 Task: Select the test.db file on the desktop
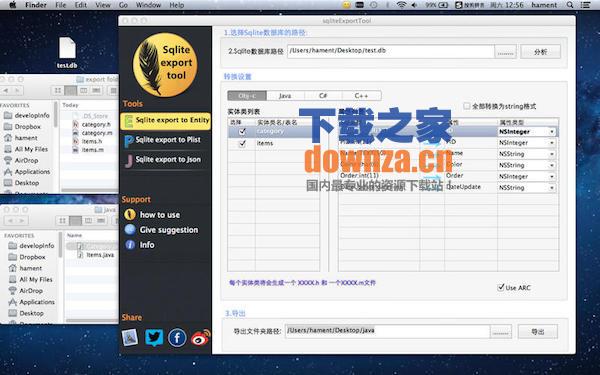67,52
